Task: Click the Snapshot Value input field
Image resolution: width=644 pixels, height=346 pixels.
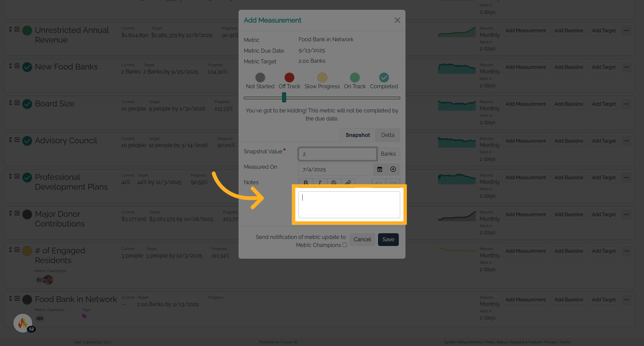Action: (x=337, y=154)
